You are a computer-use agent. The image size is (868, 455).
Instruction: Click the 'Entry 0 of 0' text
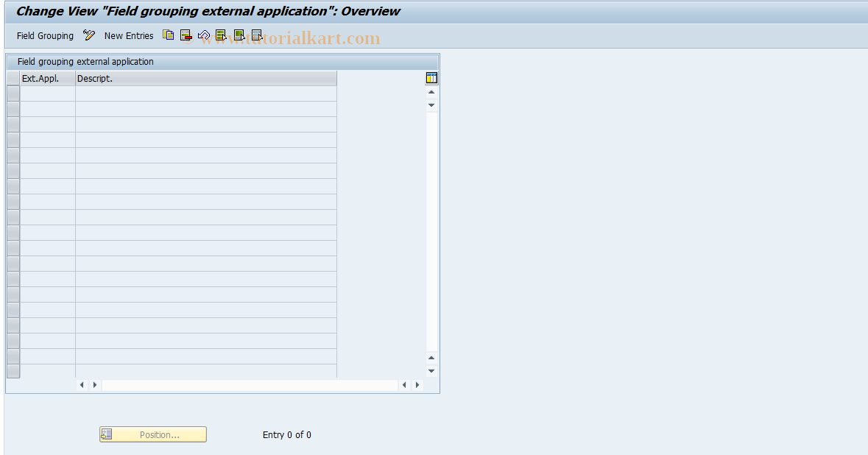click(286, 434)
